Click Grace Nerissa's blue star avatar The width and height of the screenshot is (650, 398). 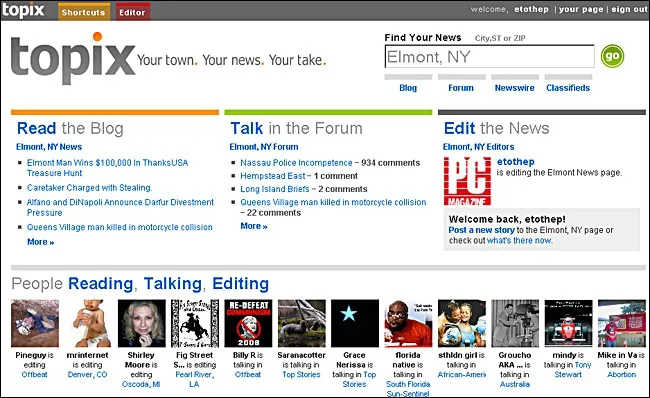pos(355,323)
